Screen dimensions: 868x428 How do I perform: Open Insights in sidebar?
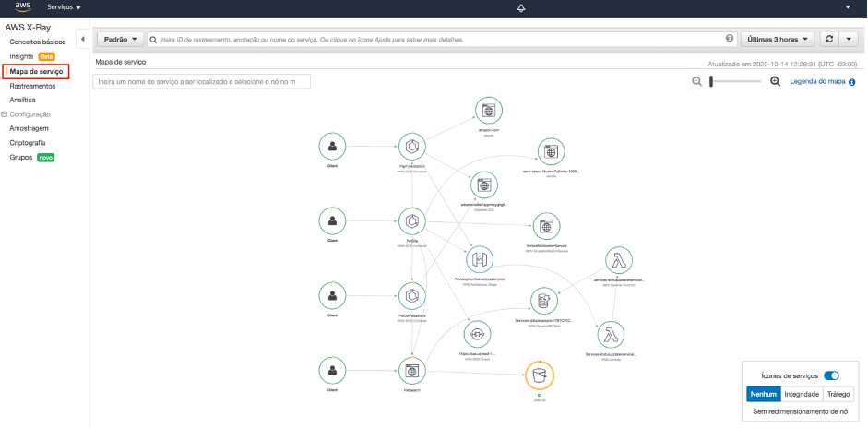(x=21, y=56)
